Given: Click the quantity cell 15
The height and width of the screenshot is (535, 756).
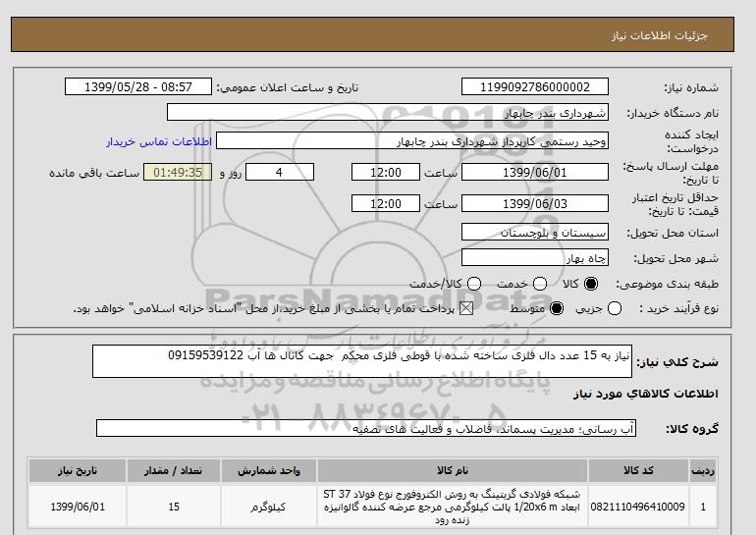Looking at the screenshot, I should (174, 507).
